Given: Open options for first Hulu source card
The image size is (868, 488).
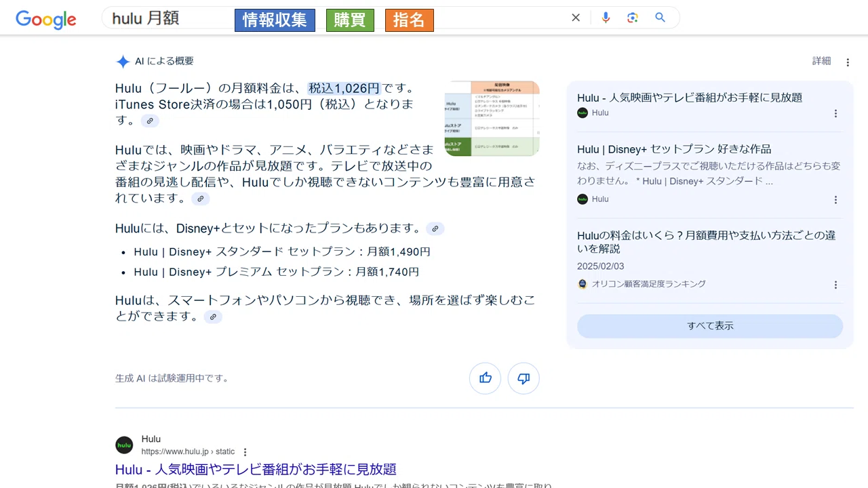Looking at the screenshot, I should tap(835, 114).
